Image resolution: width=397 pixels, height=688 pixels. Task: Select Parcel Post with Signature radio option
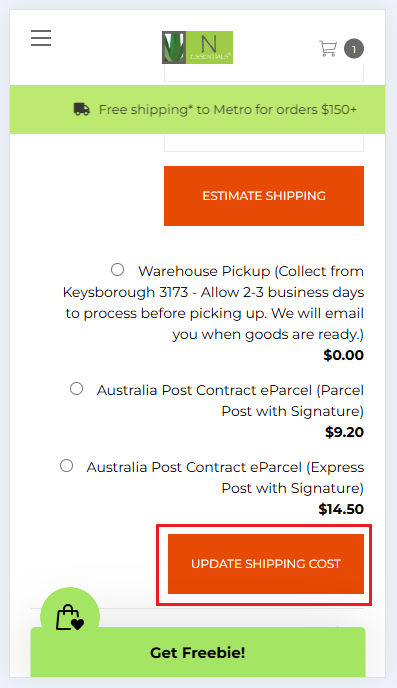(76, 389)
